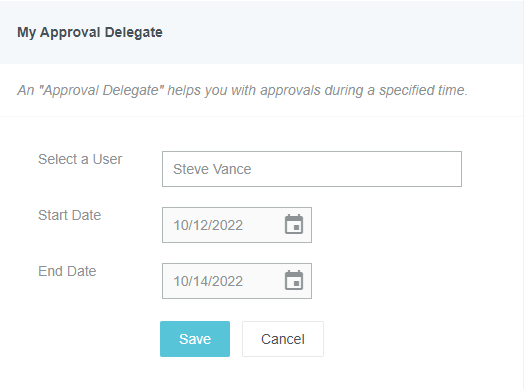Click the Select a User input field
The width and height of the screenshot is (524, 389).
[312, 169]
